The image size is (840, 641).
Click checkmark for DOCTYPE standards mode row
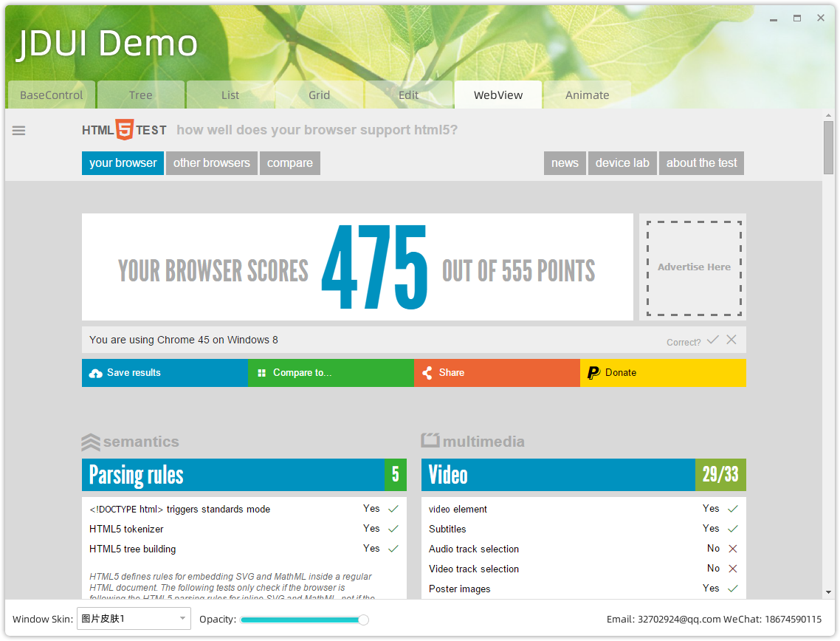(393, 509)
